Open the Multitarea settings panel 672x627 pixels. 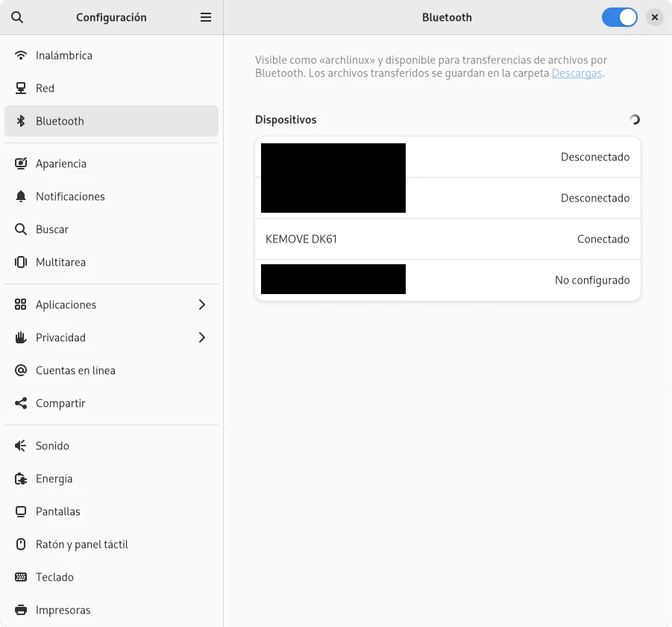(60, 262)
